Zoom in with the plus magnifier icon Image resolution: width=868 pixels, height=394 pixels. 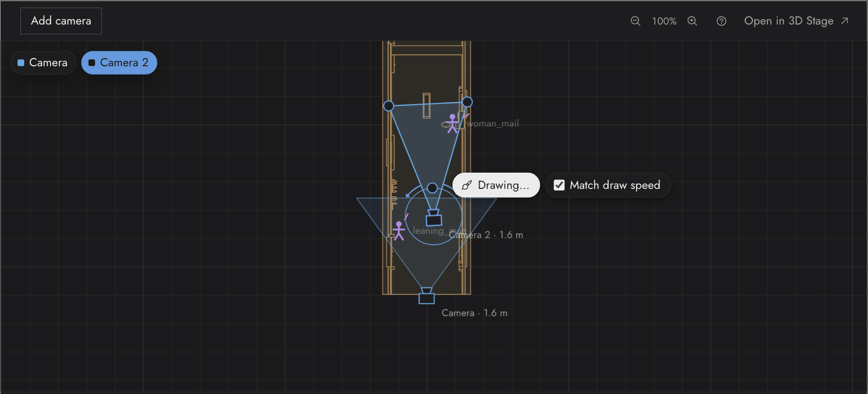pos(692,21)
